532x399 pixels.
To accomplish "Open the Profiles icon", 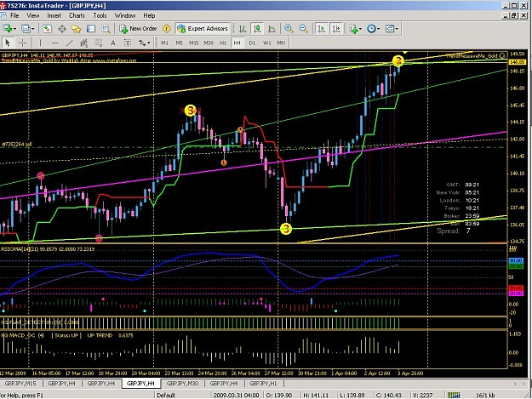I will tap(26, 29).
